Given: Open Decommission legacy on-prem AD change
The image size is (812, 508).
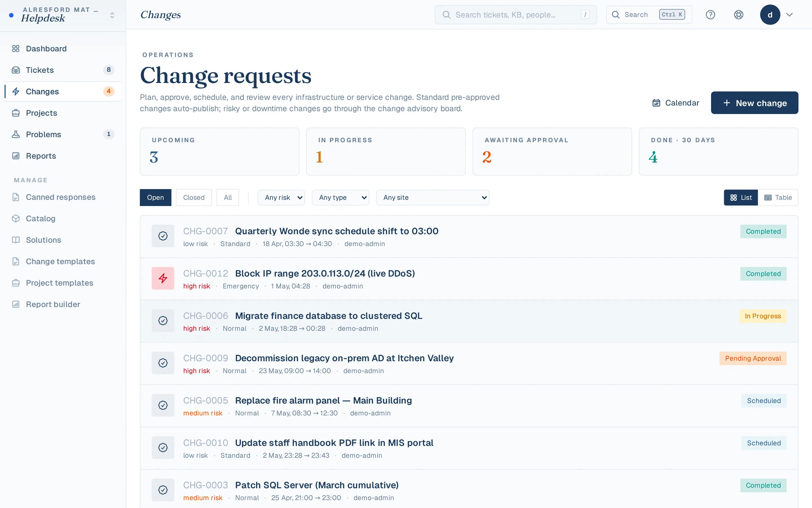Looking at the screenshot, I should [344, 358].
